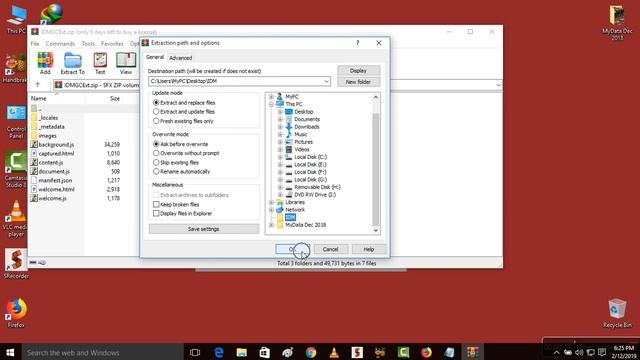Viewport: 640px width, 360px height.
Task: Select background.js in the file list
Action: 56,144
